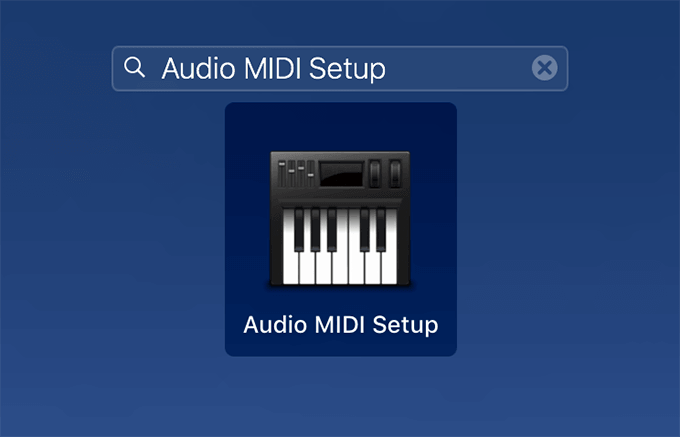Click dark tile area above the keyboard icon
The width and height of the screenshot is (680, 437).
click(340, 126)
